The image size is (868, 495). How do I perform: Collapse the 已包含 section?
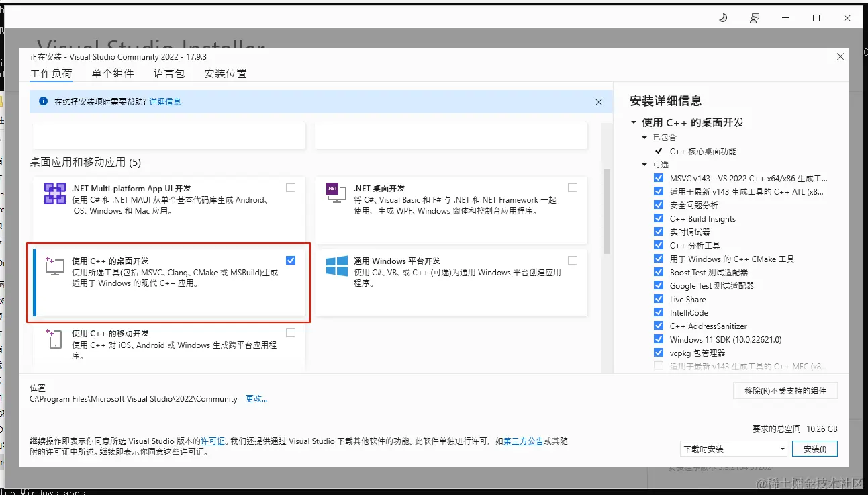645,138
